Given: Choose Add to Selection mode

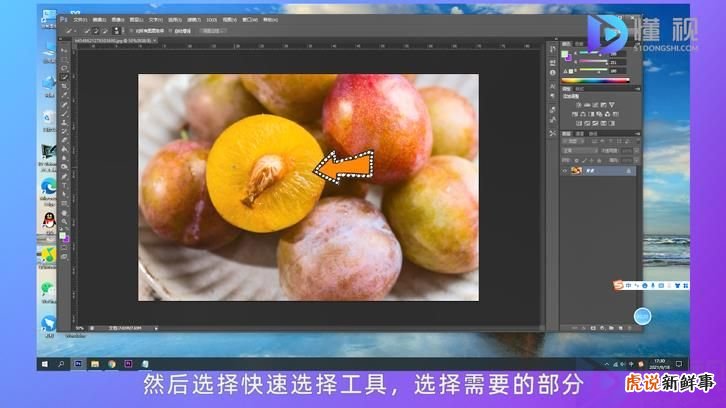Looking at the screenshot, I should pyautogui.click(x=95, y=31).
